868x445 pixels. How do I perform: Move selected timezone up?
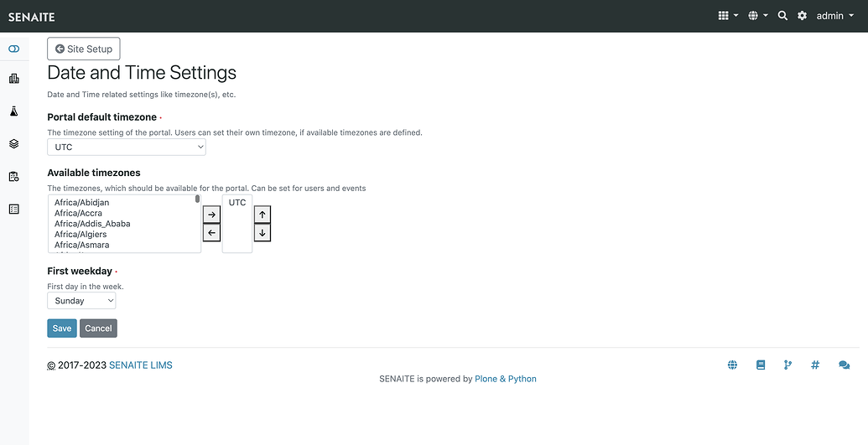point(262,215)
